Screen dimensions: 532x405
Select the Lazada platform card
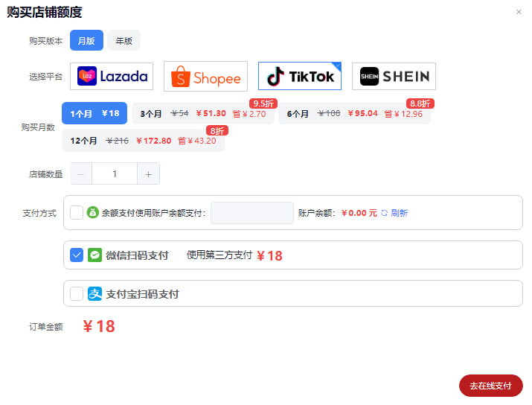(x=112, y=76)
